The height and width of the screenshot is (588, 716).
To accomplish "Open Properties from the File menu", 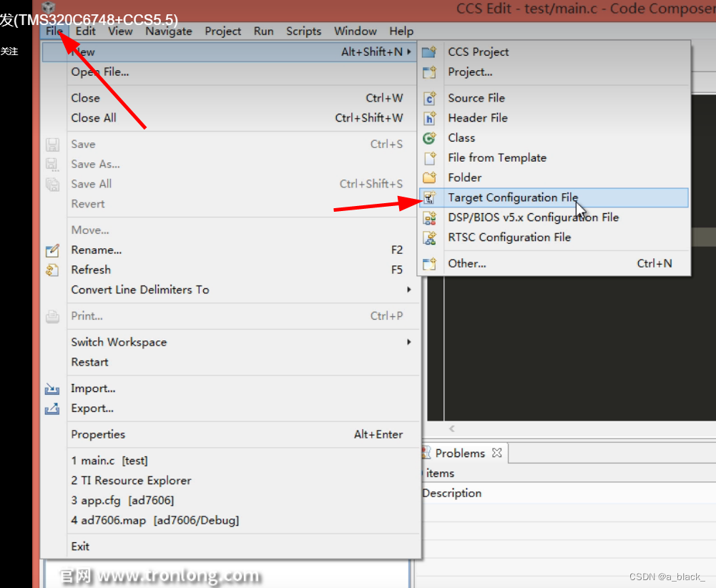I will click(x=230, y=435).
